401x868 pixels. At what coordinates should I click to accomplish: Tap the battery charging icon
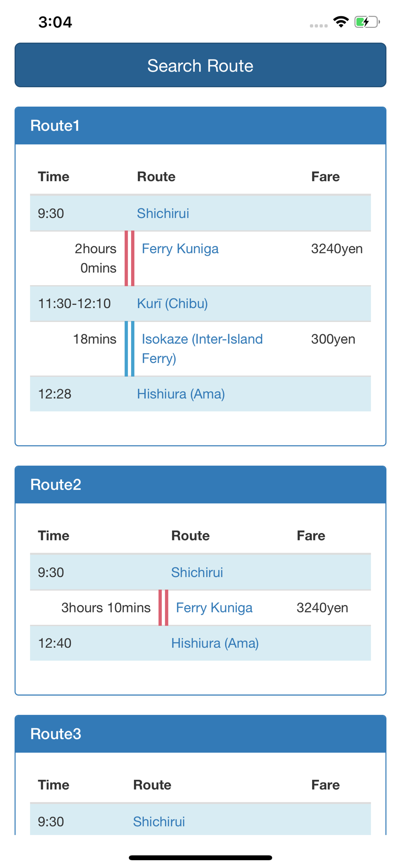[x=367, y=22]
